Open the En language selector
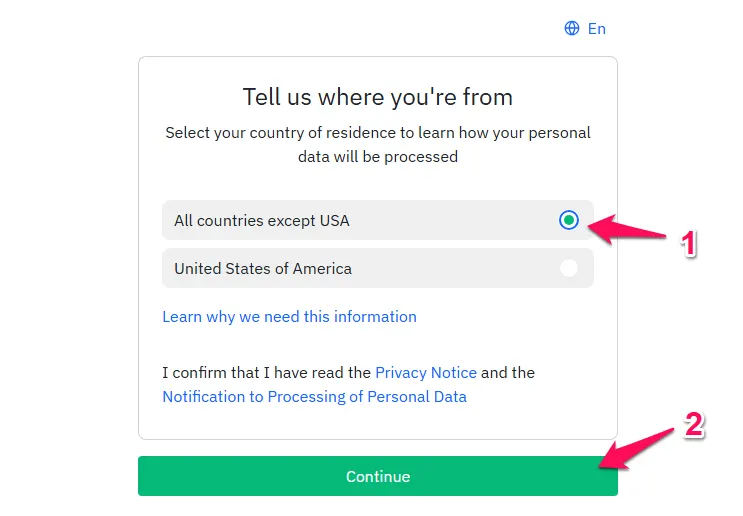Viewport: 743px width, 516px height. (585, 28)
